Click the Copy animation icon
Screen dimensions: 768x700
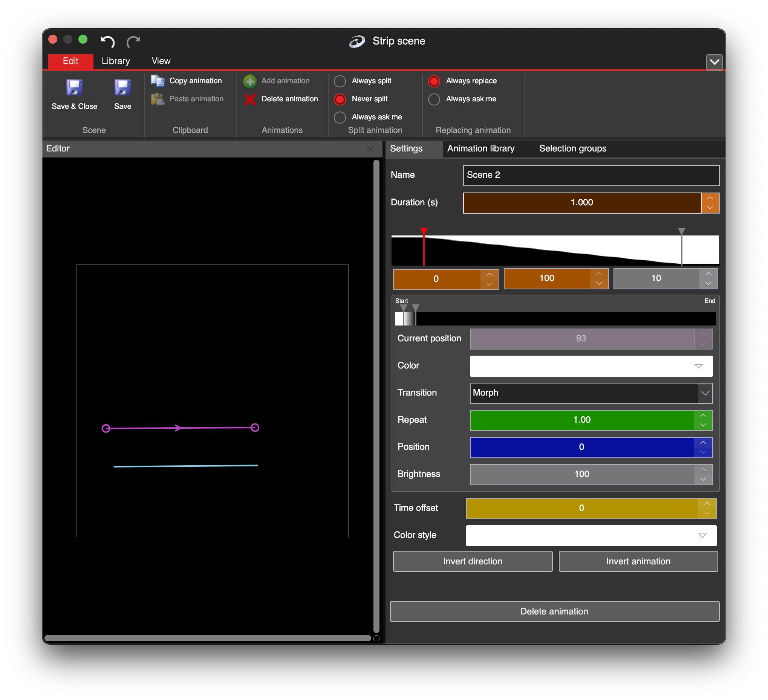(158, 81)
